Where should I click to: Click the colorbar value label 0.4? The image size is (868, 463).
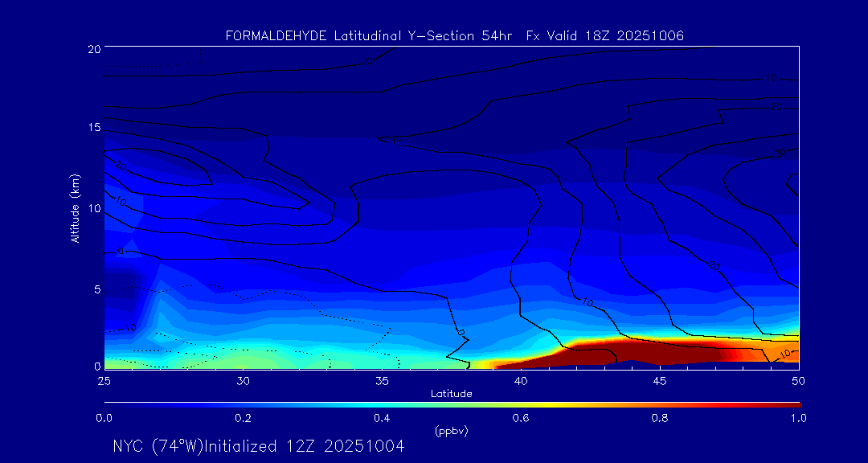point(382,418)
